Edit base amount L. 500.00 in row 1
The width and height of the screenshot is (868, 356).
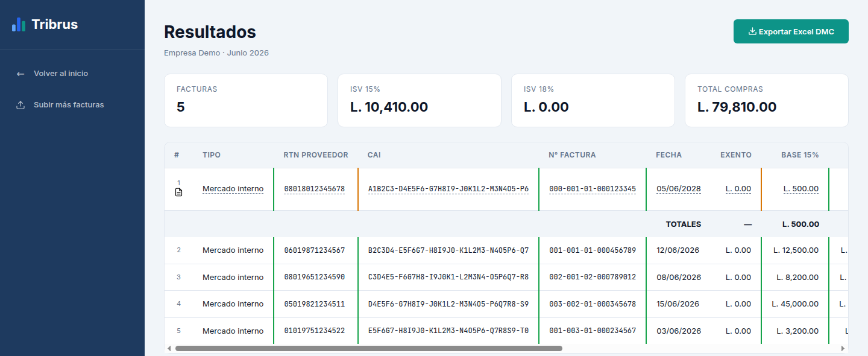coord(801,189)
